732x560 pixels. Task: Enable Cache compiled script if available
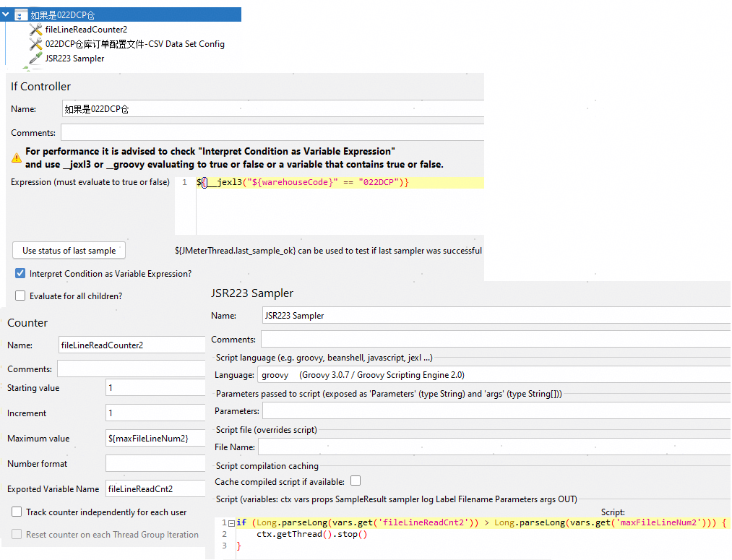coord(356,481)
